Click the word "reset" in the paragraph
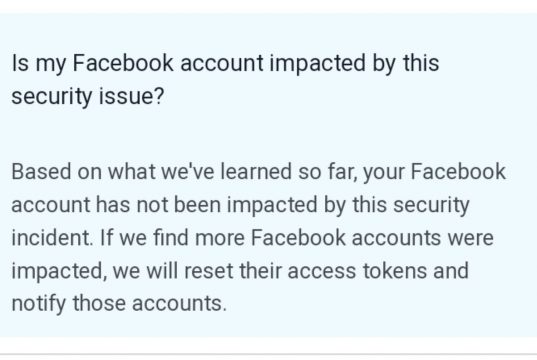The width and height of the screenshot is (537, 360). tap(209, 271)
